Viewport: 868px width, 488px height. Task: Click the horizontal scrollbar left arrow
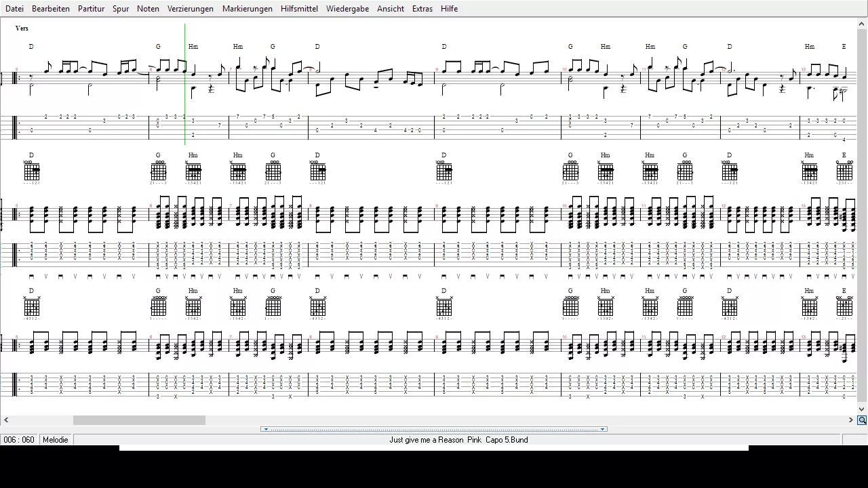6,420
